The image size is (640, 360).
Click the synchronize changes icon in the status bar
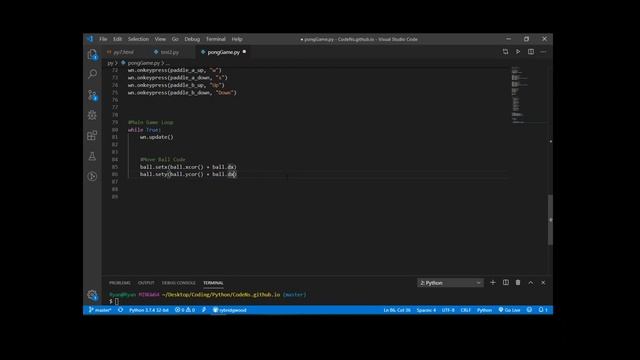(x=120, y=310)
